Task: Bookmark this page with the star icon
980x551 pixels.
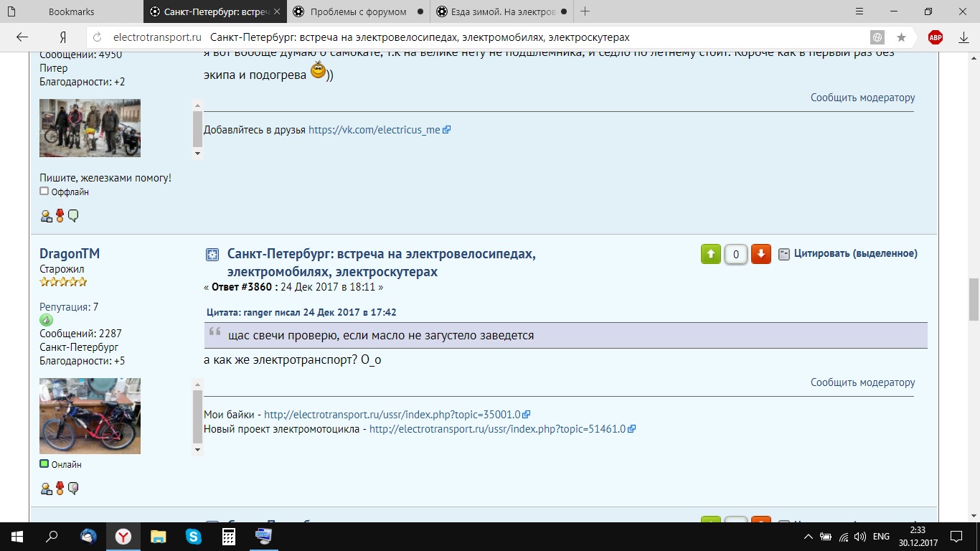Action: pyautogui.click(x=901, y=37)
